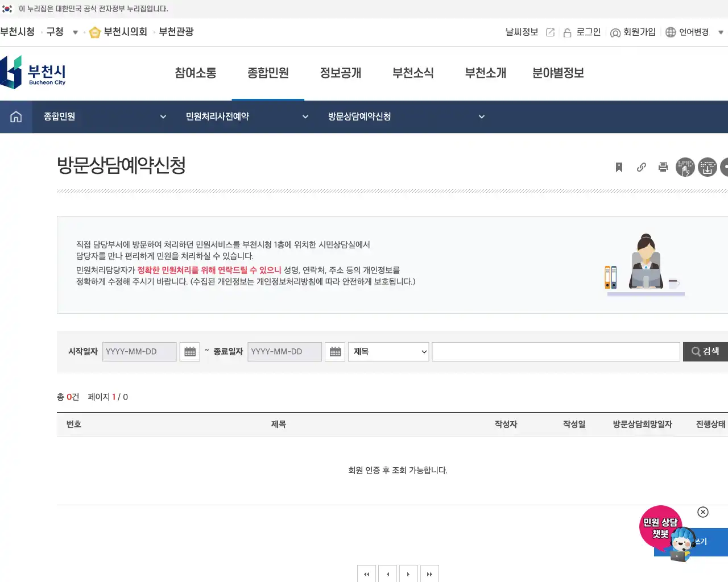The image size is (728, 582).
Task: Click the 검색 search button
Action: (x=705, y=352)
